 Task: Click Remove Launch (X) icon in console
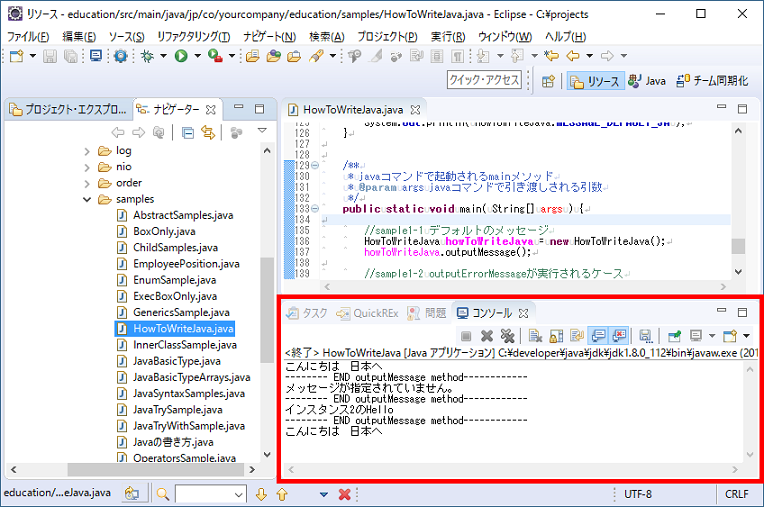487,336
